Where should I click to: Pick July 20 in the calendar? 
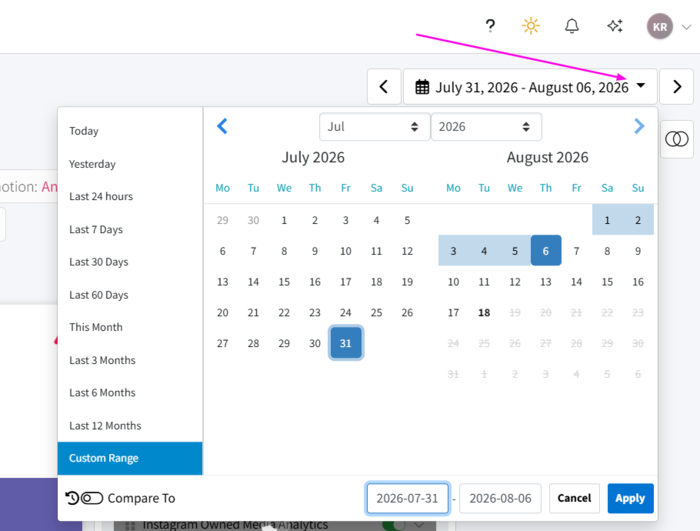[222, 312]
